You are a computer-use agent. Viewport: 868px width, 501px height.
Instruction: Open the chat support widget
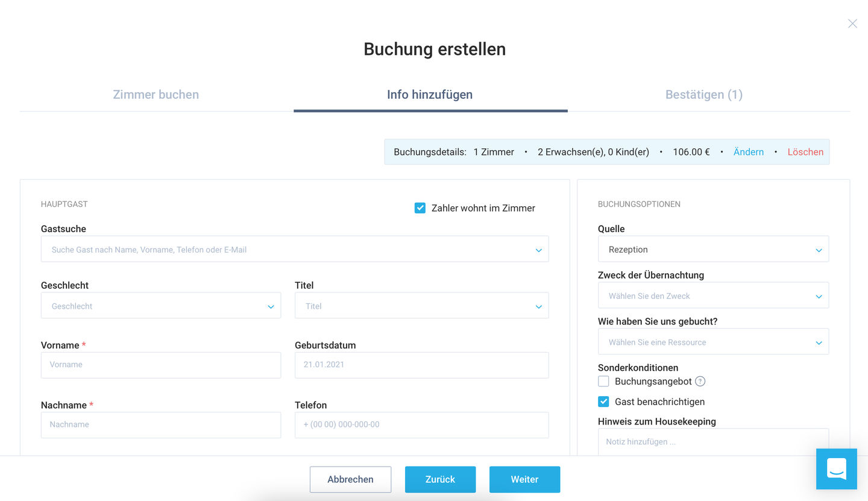(836, 468)
